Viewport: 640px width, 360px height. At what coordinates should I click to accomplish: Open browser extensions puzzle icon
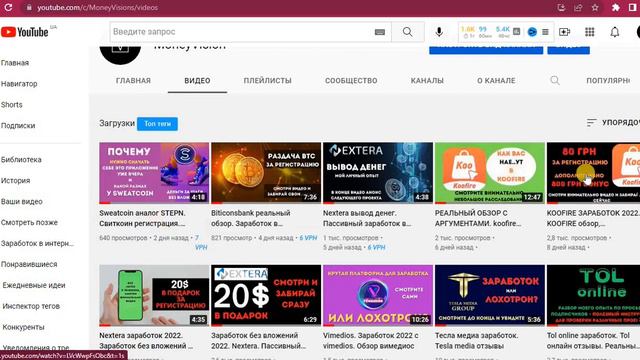(x=616, y=7)
